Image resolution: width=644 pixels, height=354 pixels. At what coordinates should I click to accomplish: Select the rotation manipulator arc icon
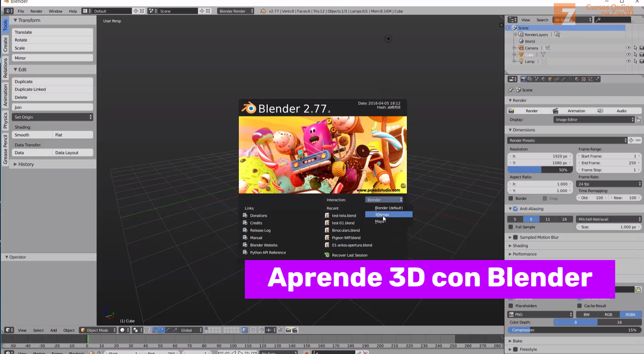pyautogui.click(x=168, y=330)
